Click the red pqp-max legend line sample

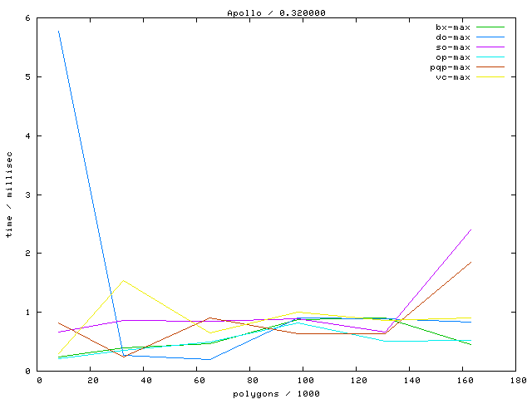[x=490, y=67]
